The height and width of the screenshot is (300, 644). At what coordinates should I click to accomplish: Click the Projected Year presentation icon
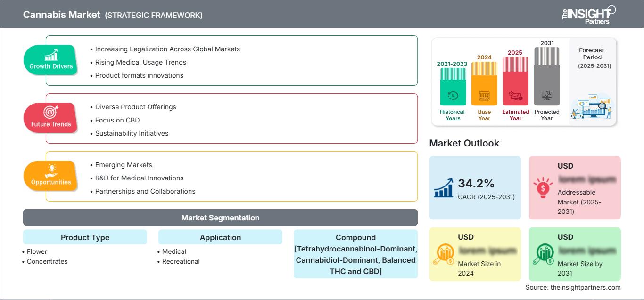pyautogui.click(x=547, y=96)
